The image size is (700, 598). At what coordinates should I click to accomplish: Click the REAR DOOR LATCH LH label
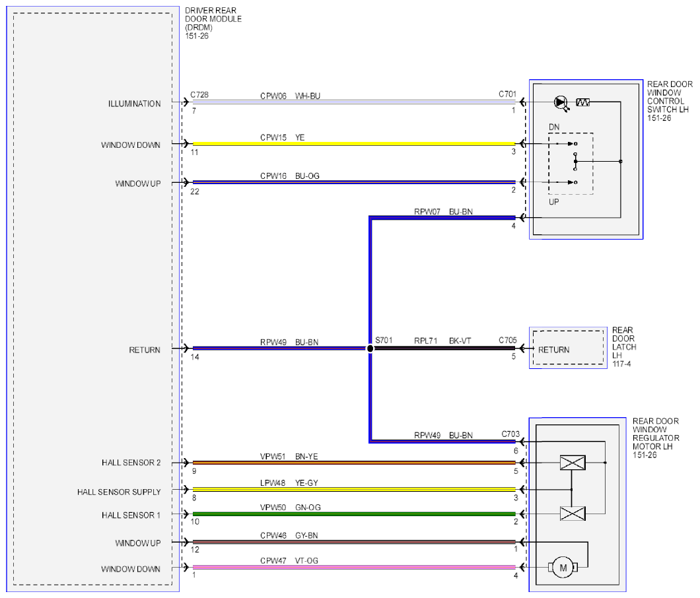click(x=623, y=347)
